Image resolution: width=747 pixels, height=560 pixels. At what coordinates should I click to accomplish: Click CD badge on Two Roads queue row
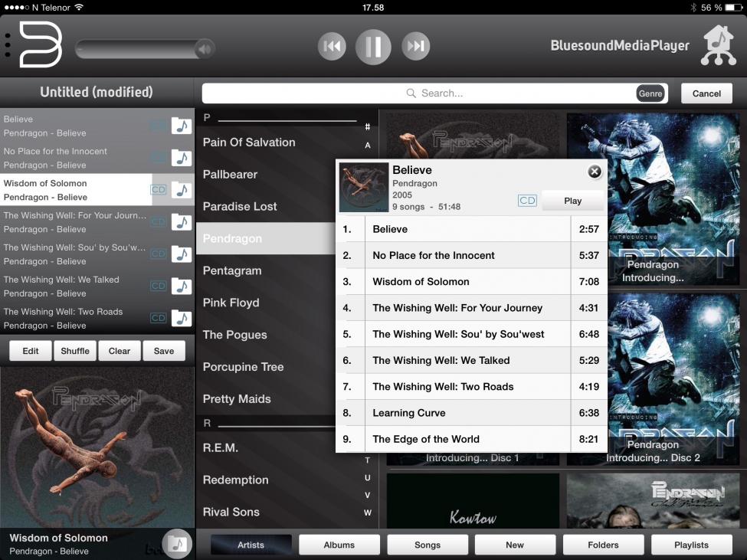(158, 318)
